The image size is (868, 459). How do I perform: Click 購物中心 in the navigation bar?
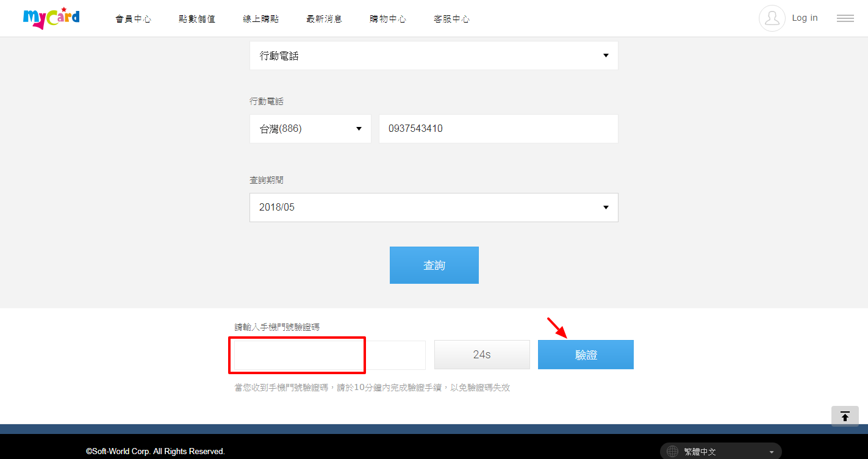387,19
